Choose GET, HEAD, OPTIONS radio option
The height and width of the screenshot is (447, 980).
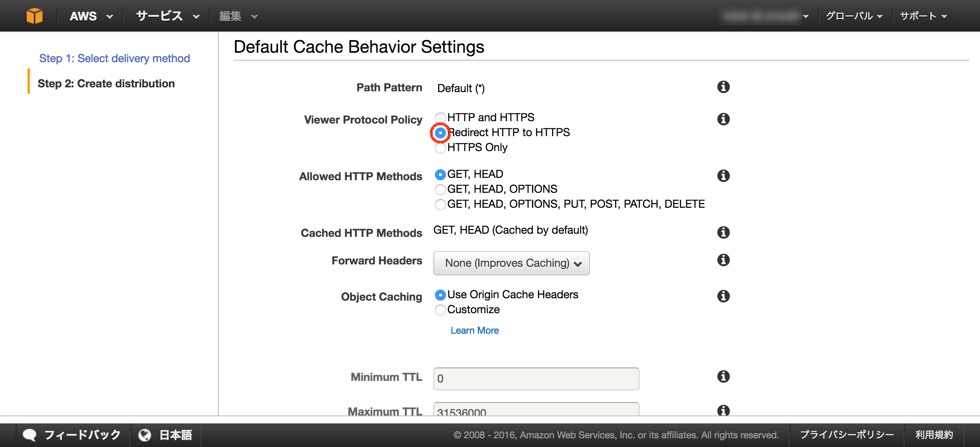click(x=440, y=190)
